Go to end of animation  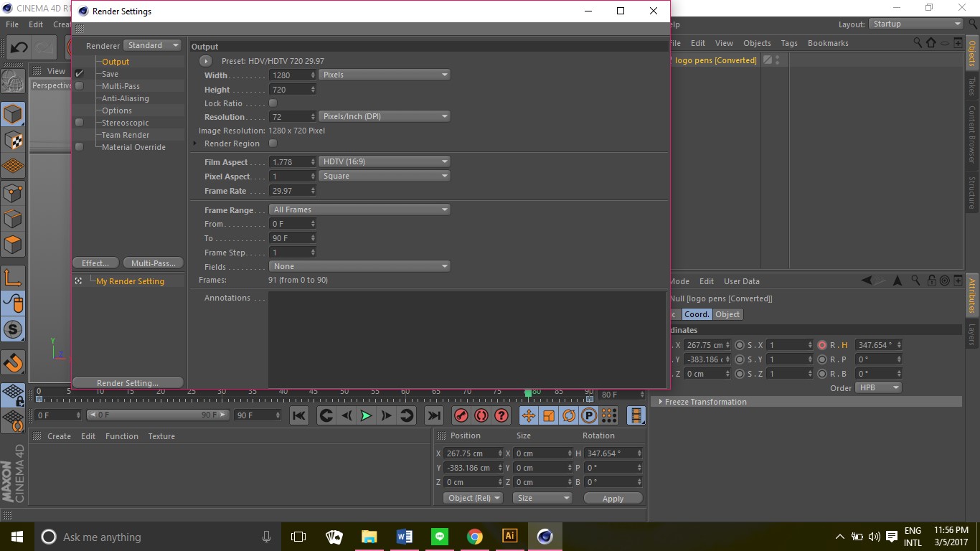click(434, 415)
